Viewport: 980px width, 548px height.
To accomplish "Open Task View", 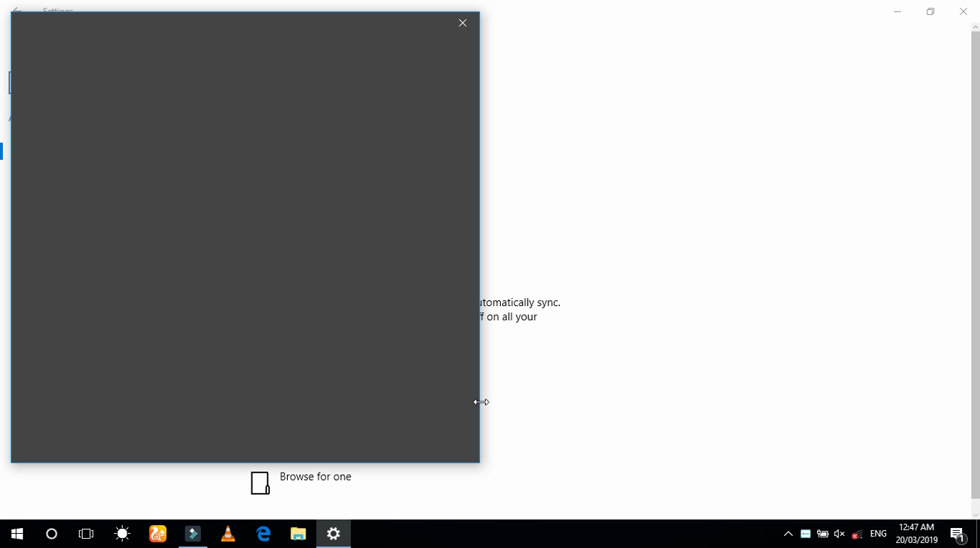I will [85, 533].
